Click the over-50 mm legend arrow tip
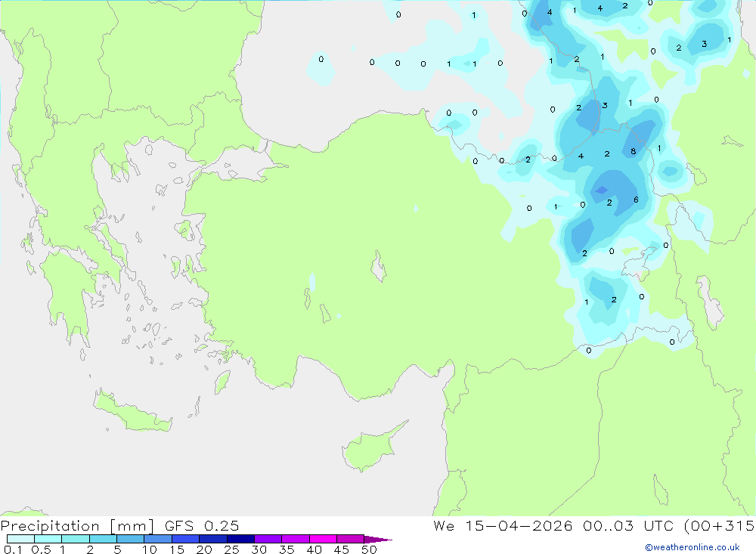Screen dimensions: 756x554 (x=378, y=540)
